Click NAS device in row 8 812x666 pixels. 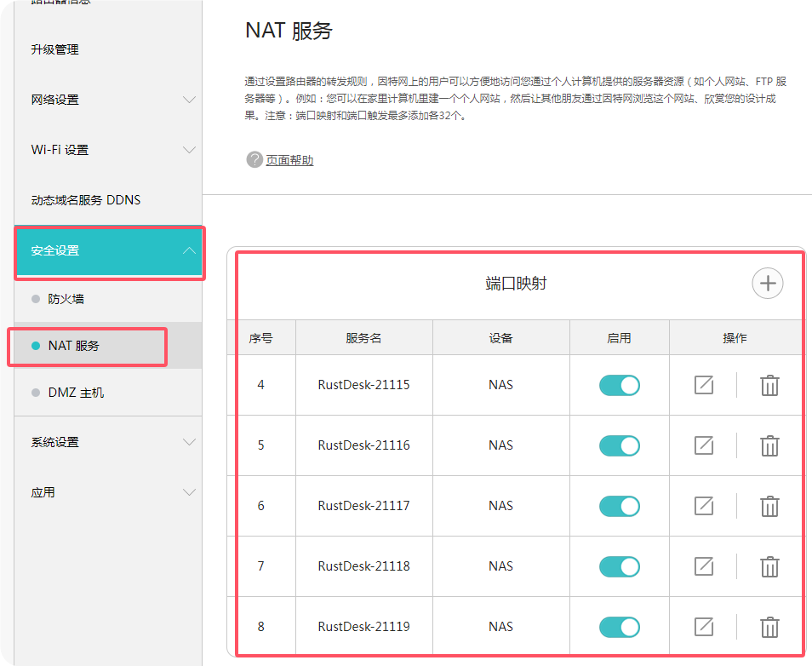pos(500,627)
